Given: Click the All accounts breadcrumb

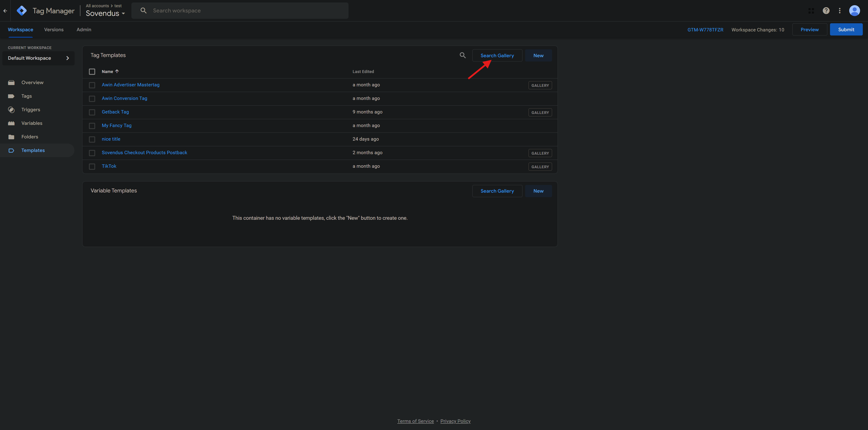Looking at the screenshot, I should tap(97, 6).
